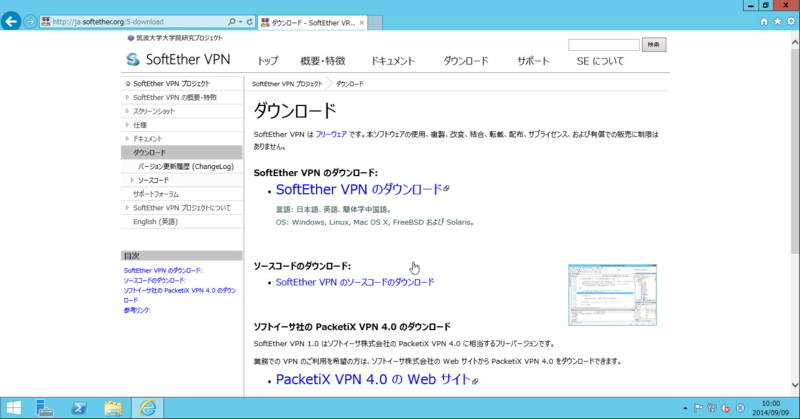Refresh the page with the reload icon
Image resolution: width=800 pixels, height=419 pixels.
coord(249,21)
